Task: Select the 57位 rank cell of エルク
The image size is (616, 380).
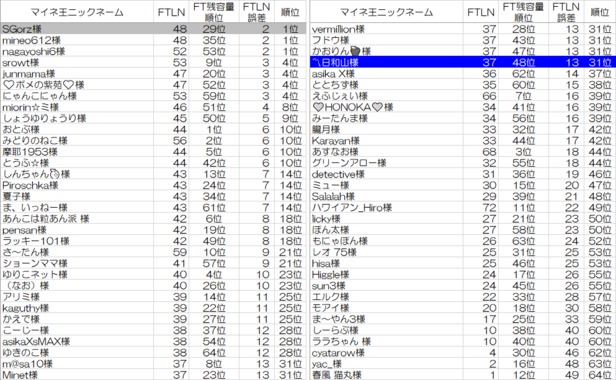Action: tap(600, 297)
